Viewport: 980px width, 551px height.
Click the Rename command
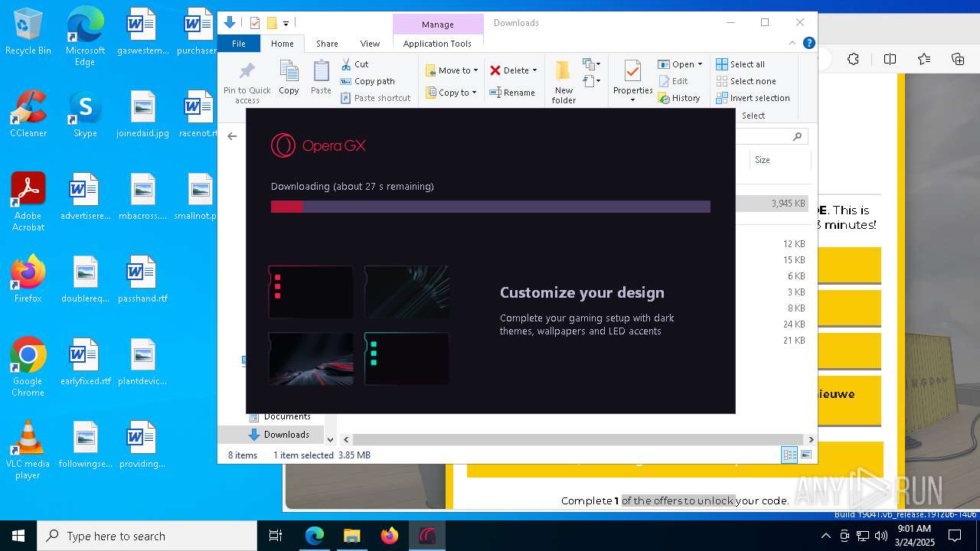click(512, 93)
